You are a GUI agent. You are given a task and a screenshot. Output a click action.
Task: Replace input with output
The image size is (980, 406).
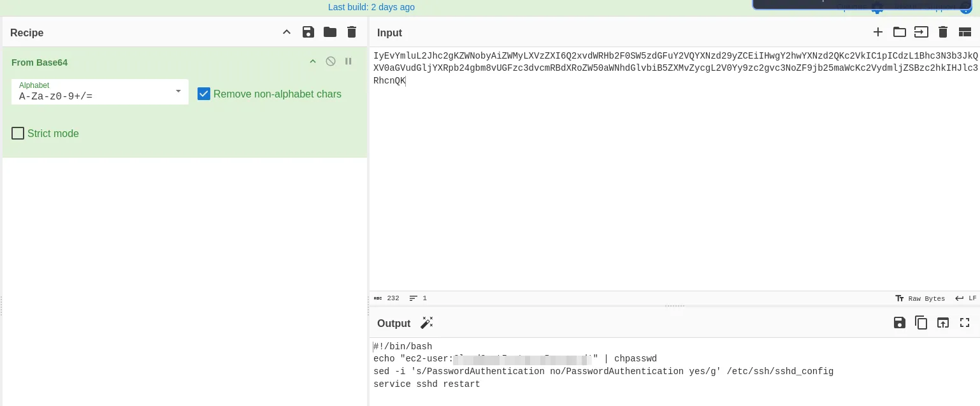(943, 323)
